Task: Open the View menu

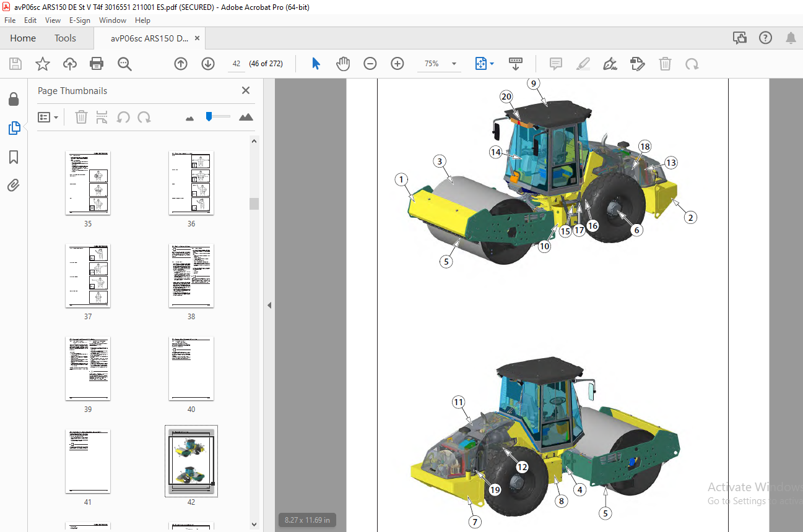Action: tap(53, 20)
